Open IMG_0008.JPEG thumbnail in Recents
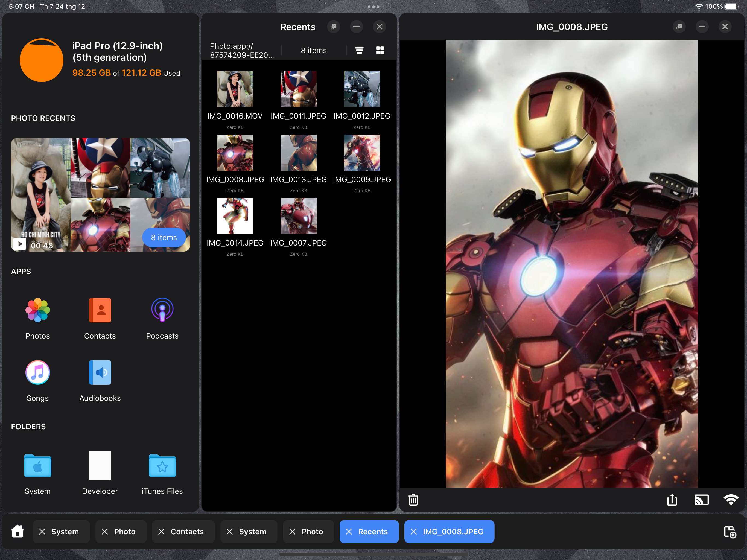The image size is (747, 560). coord(235,152)
